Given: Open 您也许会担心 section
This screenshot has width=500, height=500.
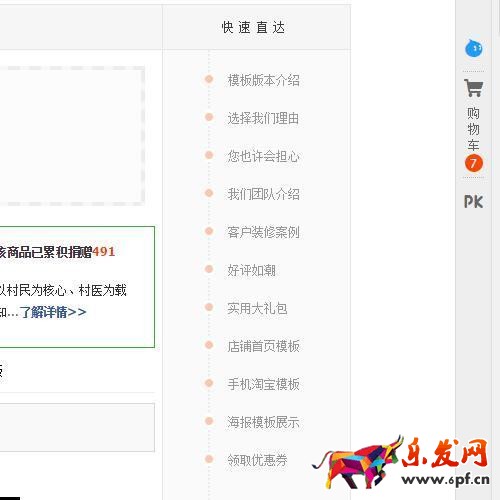Looking at the screenshot, I should (263, 156).
